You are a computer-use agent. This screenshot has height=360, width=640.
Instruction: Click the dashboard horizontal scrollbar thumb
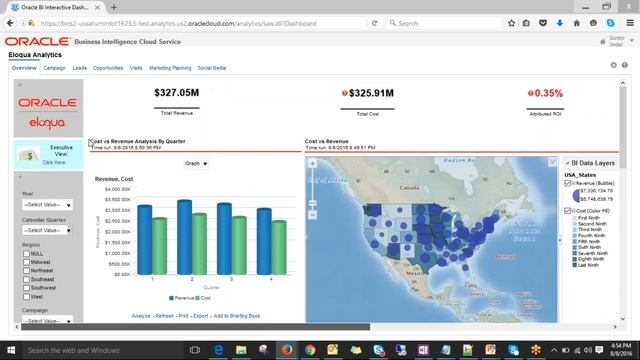tap(196, 327)
